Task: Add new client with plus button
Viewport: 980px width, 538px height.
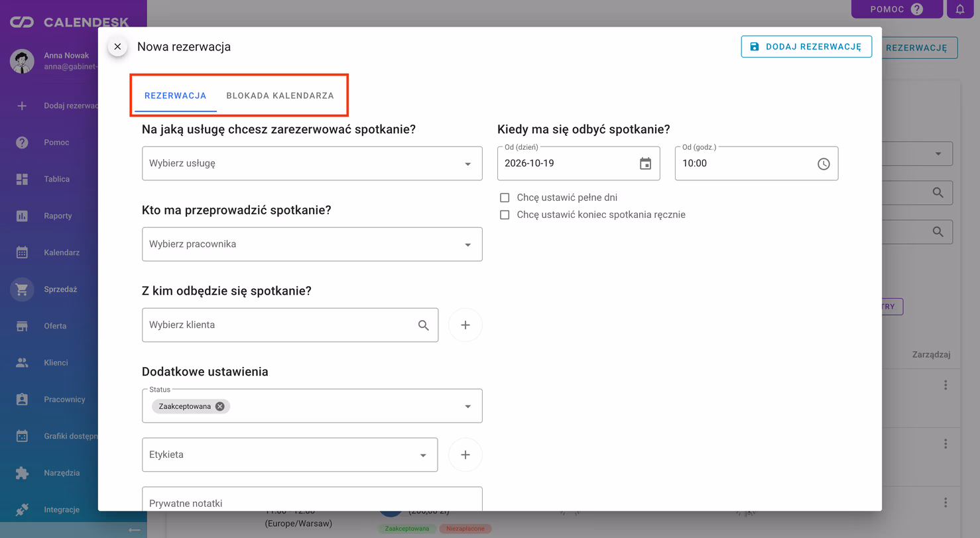Action: pos(465,325)
